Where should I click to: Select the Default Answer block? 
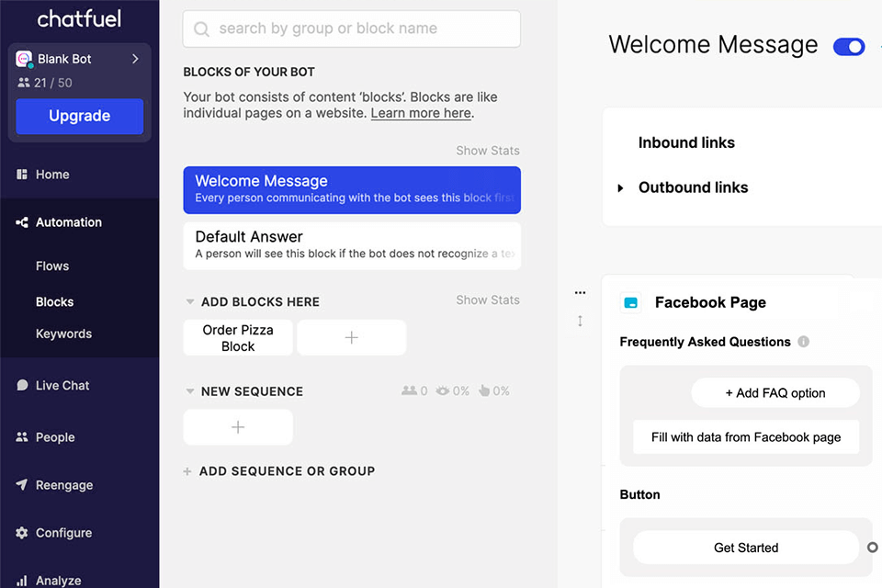click(x=352, y=246)
